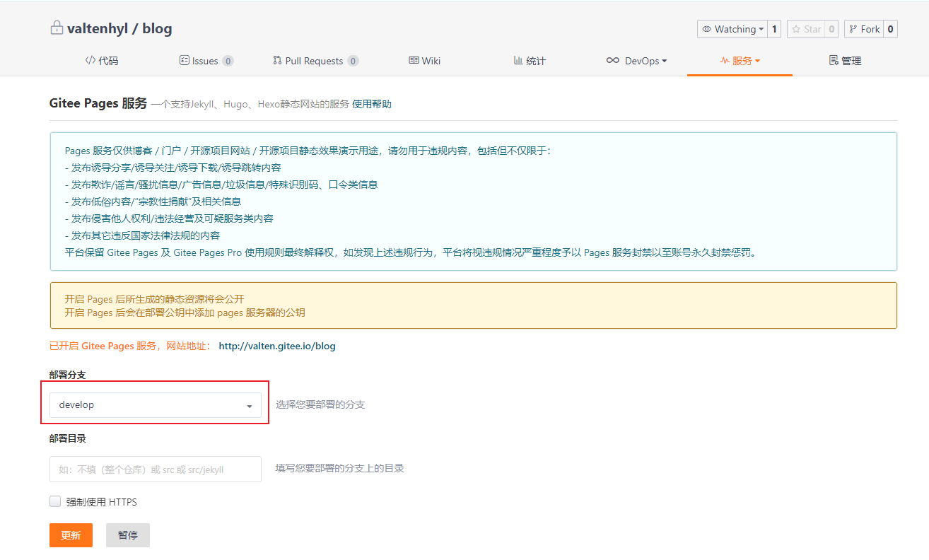Expand the 服务 menu caret
The width and height of the screenshot is (929, 560).
(x=757, y=62)
